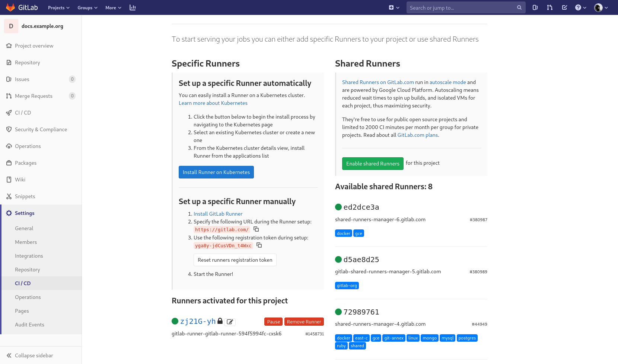Click Remove Runner button

[304, 322]
